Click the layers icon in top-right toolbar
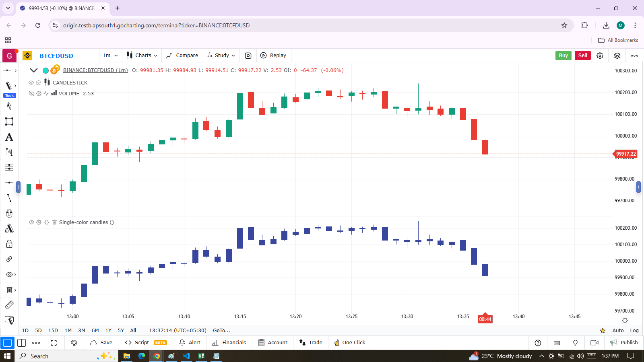This screenshot has width=644, height=362. (617, 56)
